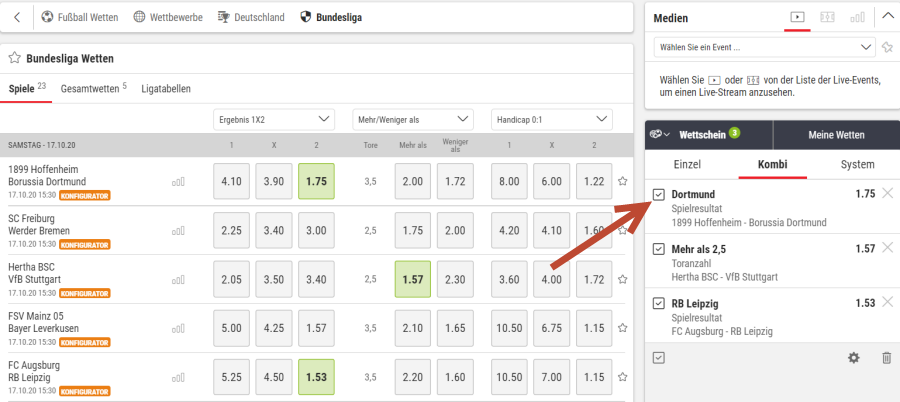This screenshot has height=402, width=900.
Task: Pick Hoffenheim home win at 4.10
Action: click(231, 181)
